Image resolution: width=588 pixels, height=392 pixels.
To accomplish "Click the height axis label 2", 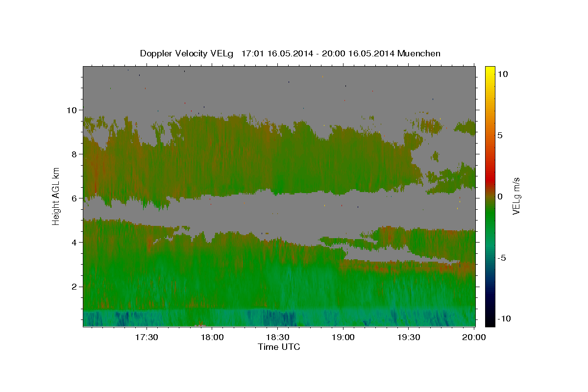I will [74, 287].
